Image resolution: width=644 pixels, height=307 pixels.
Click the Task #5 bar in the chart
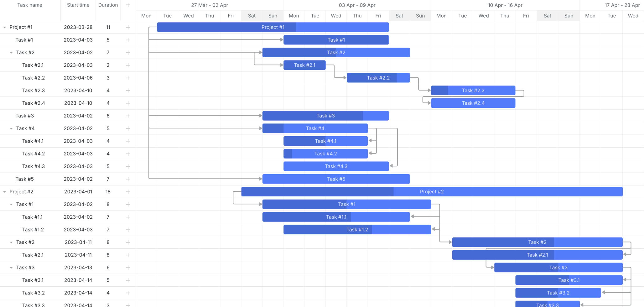(x=336, y=179)
